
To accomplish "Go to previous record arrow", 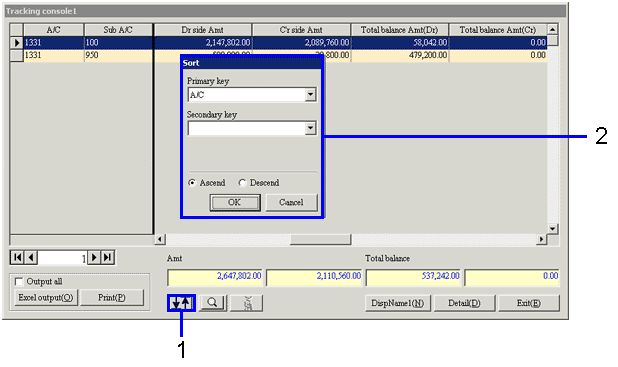I will 31,258.
